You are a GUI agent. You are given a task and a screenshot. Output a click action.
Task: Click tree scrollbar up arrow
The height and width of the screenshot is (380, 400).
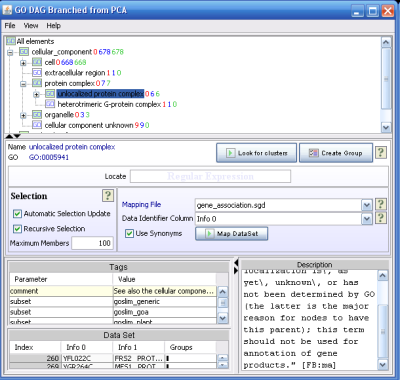(x=386, y=42)
